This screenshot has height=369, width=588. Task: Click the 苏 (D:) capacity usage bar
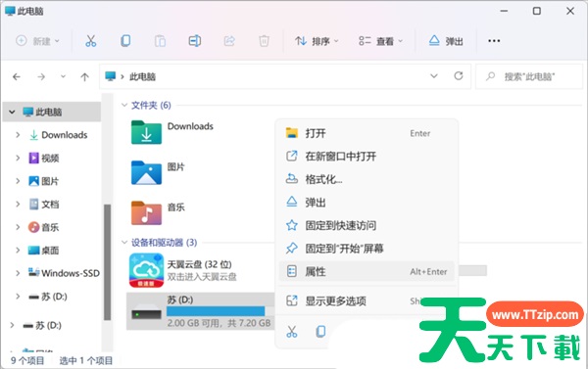220,311
